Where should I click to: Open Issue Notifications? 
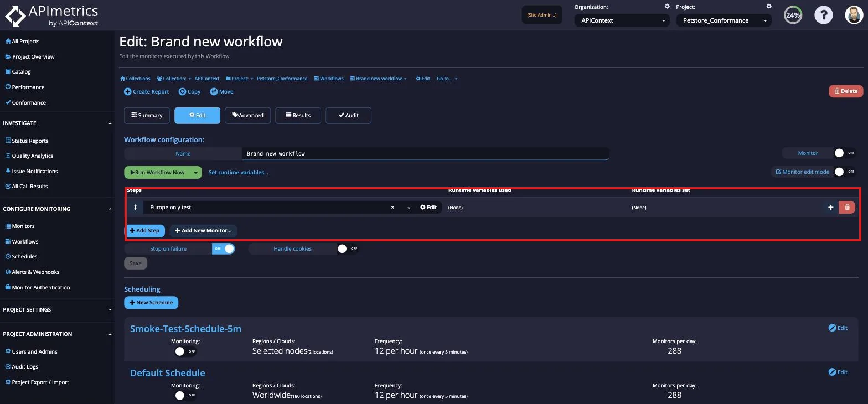[31, 171]
